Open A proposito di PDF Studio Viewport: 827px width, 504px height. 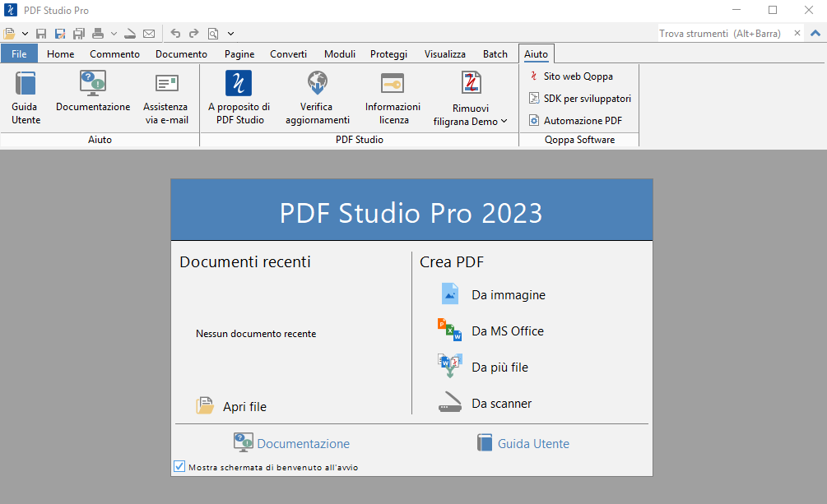coord(239,98)
